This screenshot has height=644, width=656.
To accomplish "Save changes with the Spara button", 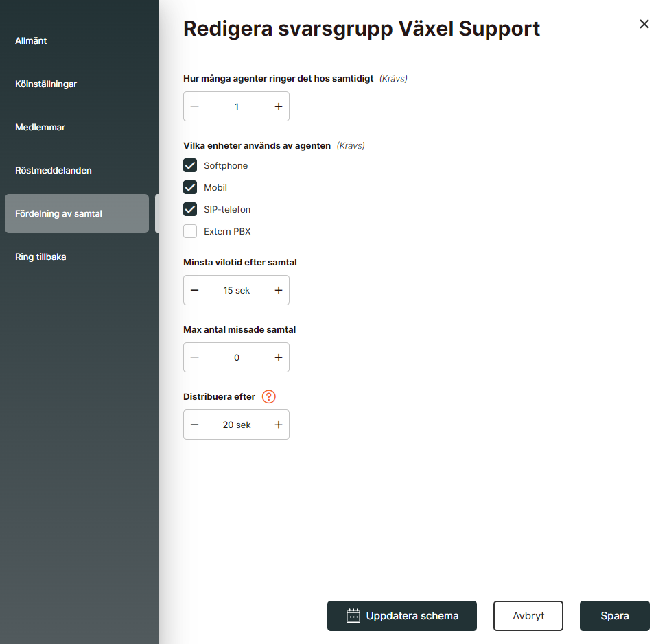I will 615,616.
